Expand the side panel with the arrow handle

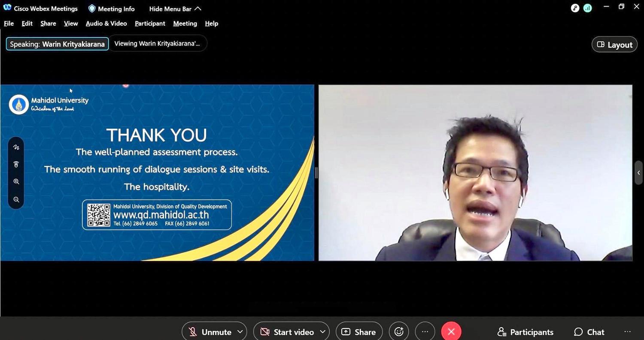(x=639, y=173)
